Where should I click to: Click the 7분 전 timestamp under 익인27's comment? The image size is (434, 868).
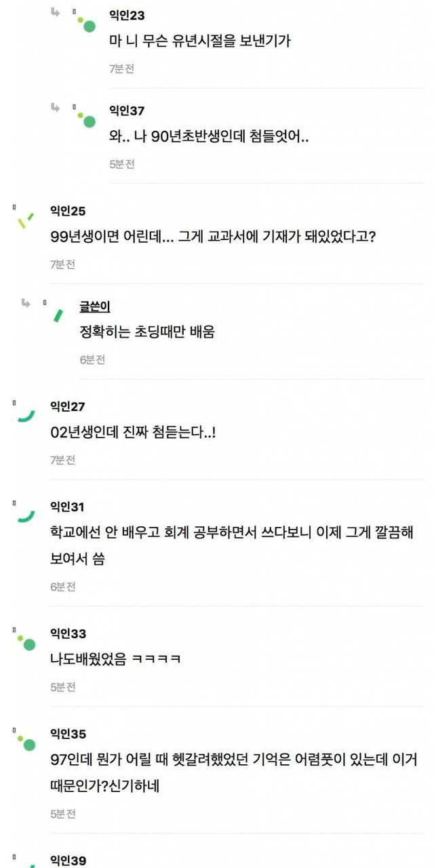[62, 460]
